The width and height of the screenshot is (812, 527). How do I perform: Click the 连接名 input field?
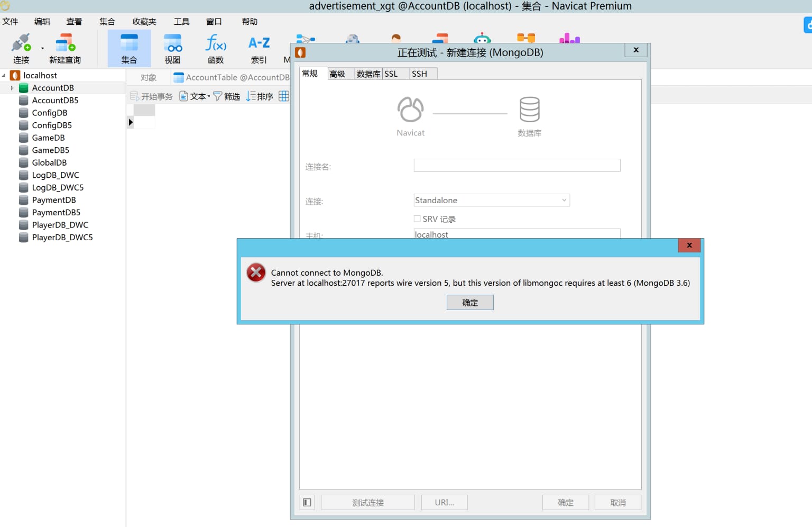coord(516,166)
